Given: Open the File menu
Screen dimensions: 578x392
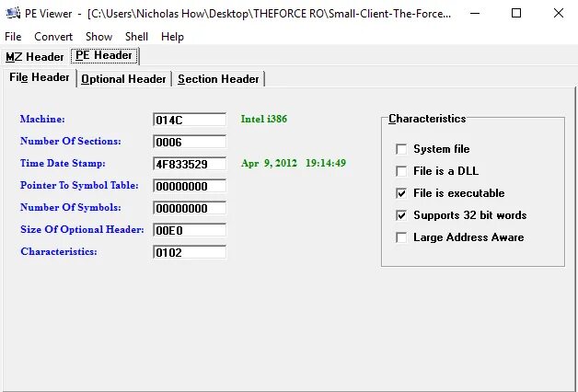Looking at the screenshot, I should coord(13,37).
